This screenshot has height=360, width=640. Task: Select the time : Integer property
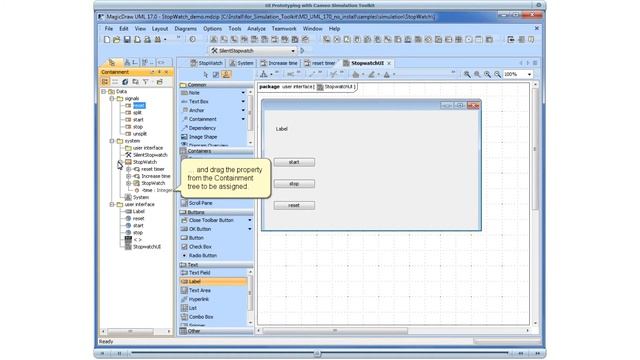[154, 190]
